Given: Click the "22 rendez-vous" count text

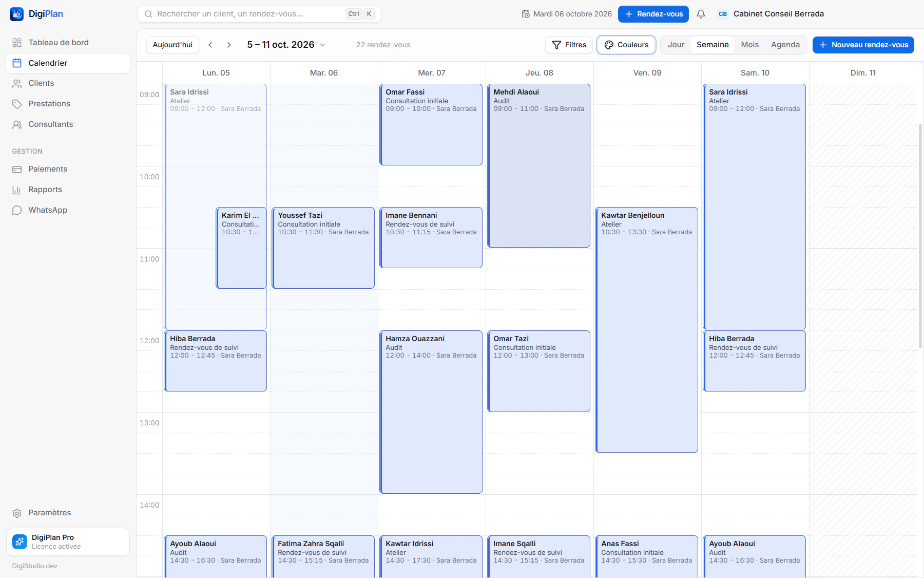Looking at the screenshot, I should click(x=383, y=45).
